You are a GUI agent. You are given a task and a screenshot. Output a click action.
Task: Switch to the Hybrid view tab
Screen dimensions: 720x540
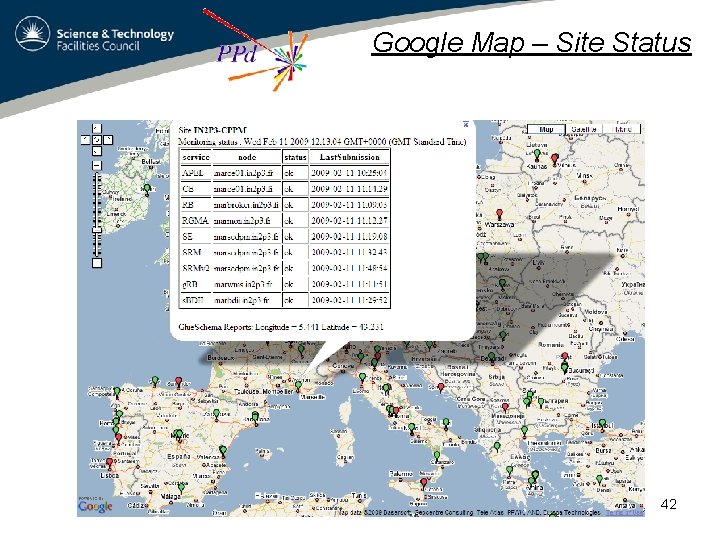[x=622, y=129]
